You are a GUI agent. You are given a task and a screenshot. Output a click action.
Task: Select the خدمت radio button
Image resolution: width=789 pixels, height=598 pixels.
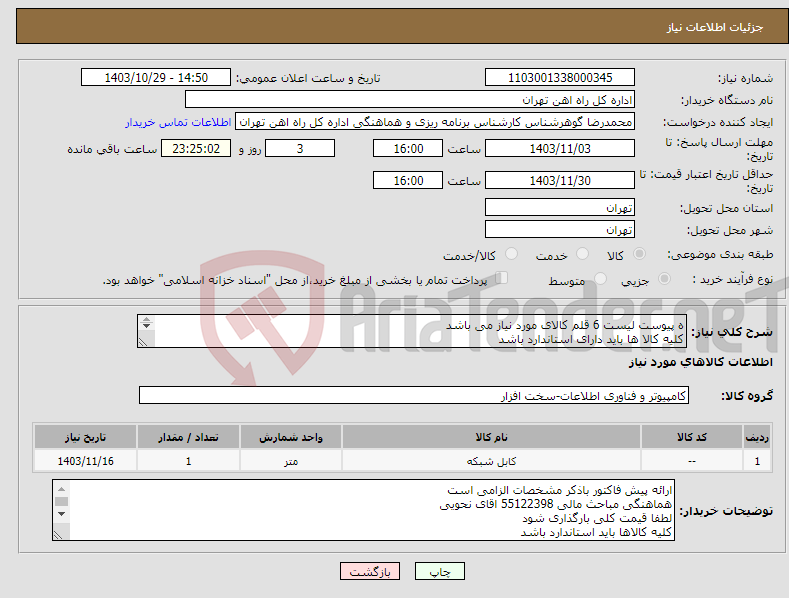(582, 254)
